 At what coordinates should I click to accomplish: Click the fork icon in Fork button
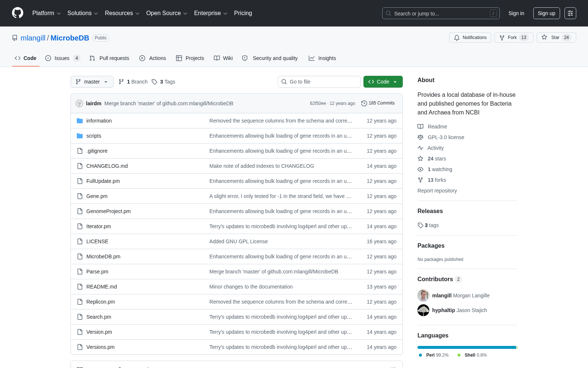tap(502, 38)
